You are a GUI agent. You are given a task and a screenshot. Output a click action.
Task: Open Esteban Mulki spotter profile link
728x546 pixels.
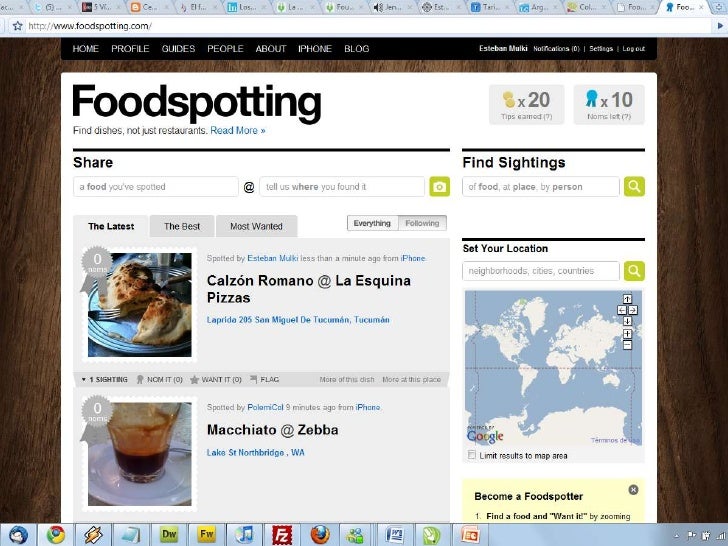tap(273, 258)
